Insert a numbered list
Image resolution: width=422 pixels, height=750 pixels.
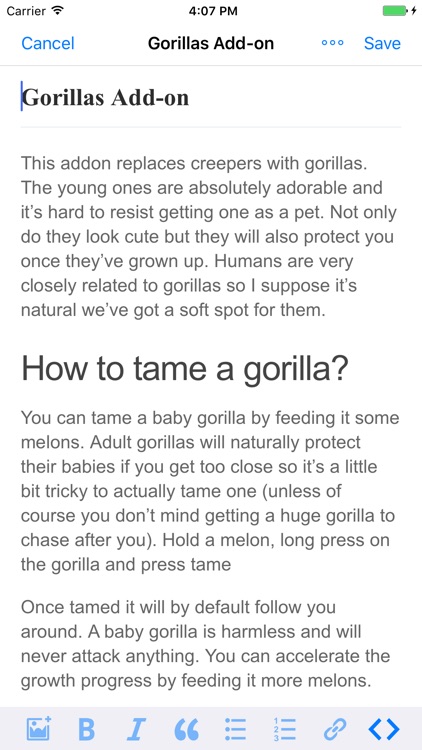point(285,729)
